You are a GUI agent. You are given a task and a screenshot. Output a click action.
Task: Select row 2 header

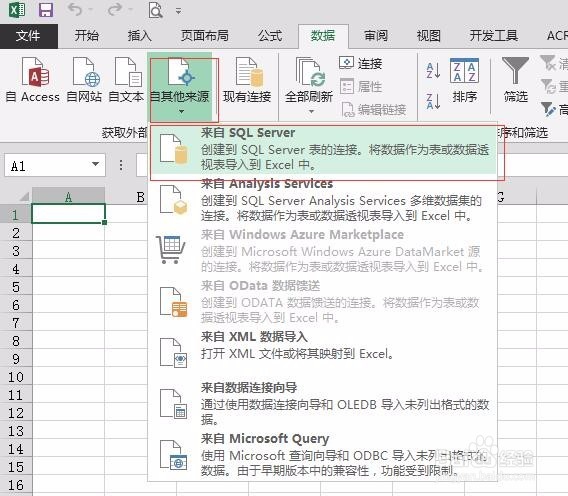coord(16,233)
